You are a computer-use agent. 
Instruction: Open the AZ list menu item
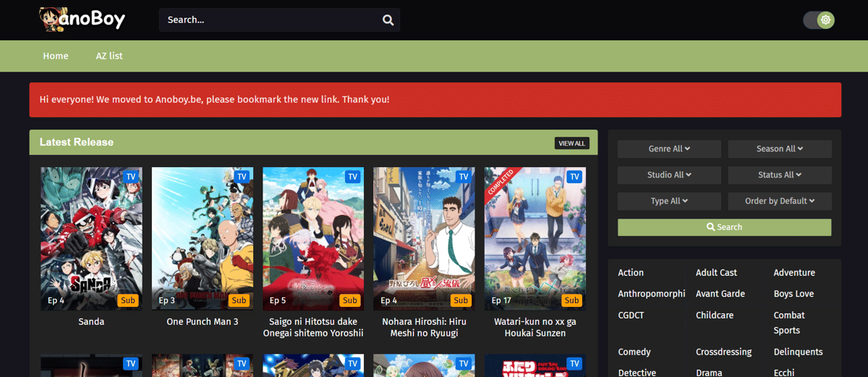tap(109, 56)
